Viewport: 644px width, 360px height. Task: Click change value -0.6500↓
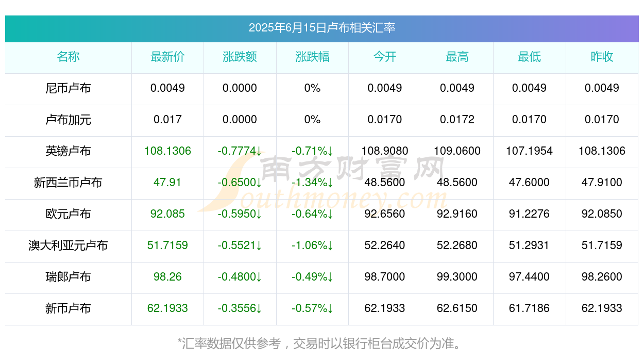240,183
